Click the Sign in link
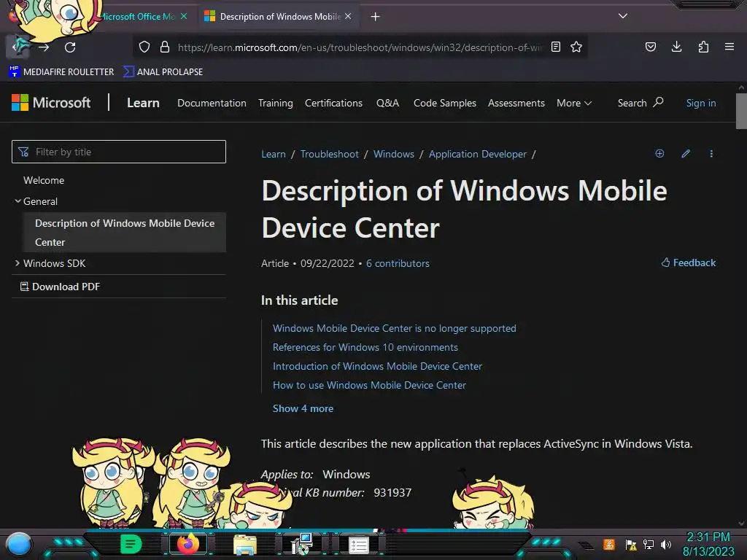The height and width of the screenshot is (560, 747). 701,103
